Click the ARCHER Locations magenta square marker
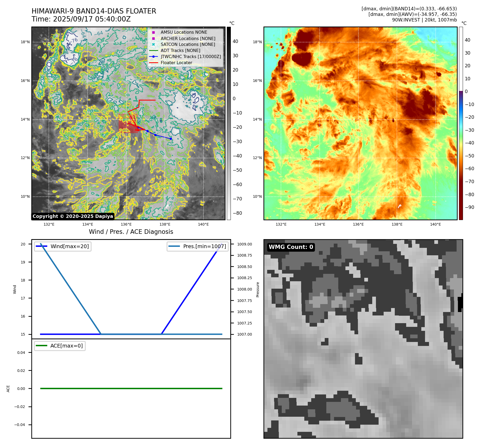 (x=153, y=38)
